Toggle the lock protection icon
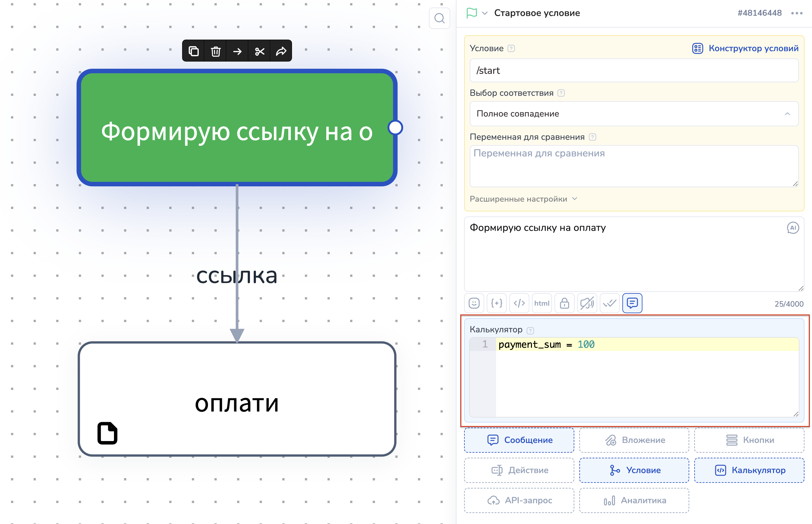 (565, 303)
